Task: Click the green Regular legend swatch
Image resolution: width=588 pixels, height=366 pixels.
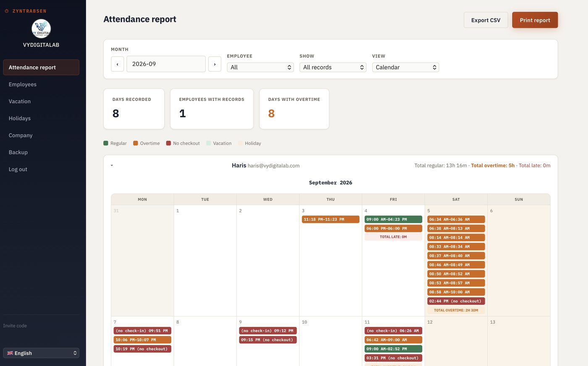Action: [x=106, y=143]
